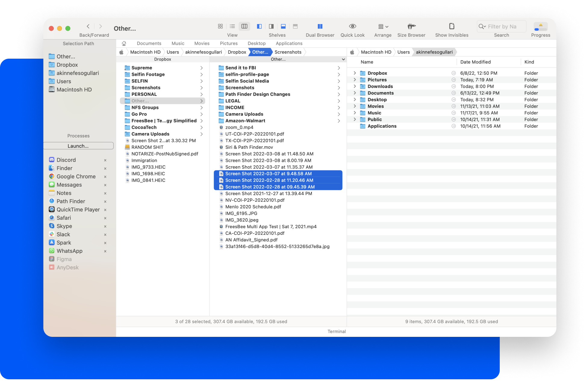Open the Size Browser tool
588x382 pixels.
[x=411, y=26]
